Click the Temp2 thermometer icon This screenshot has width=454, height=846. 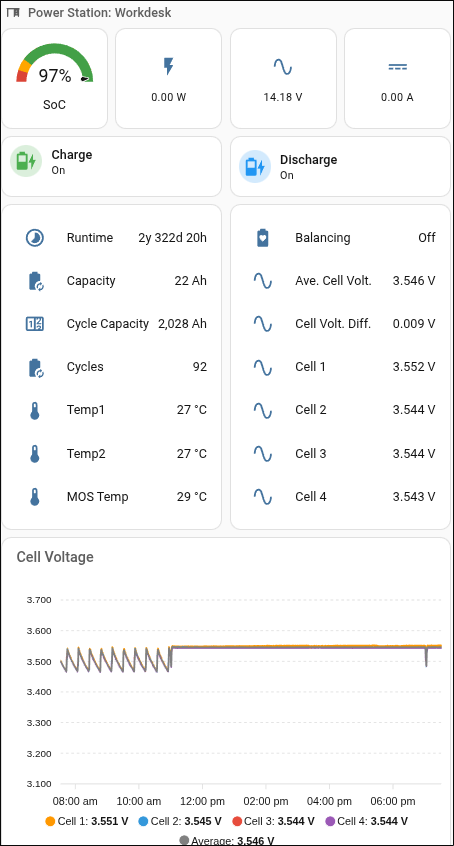tap(35, 453)
